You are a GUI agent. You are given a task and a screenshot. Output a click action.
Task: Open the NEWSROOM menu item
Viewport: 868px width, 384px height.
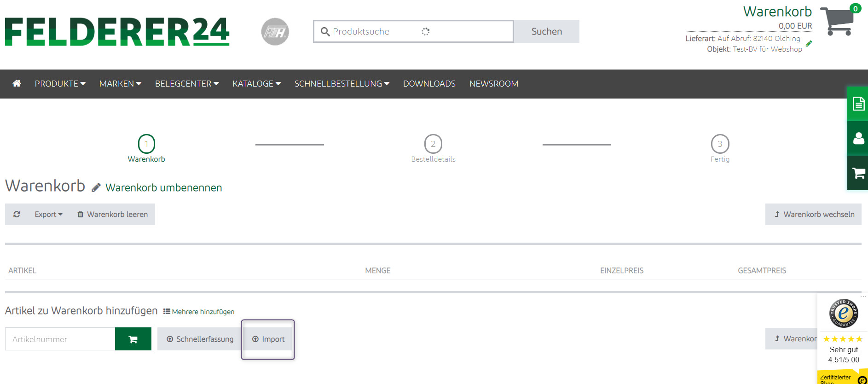point(493,84)
